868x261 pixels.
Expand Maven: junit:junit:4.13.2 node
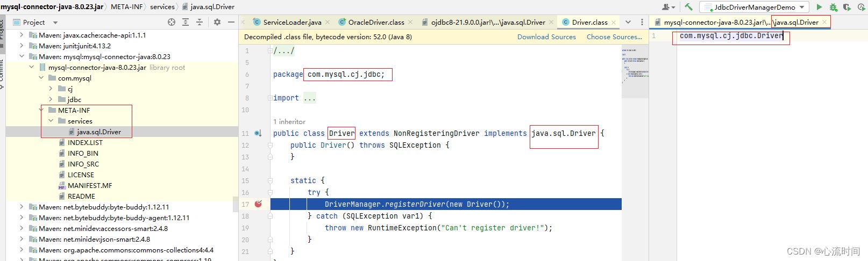coord(22,46)
